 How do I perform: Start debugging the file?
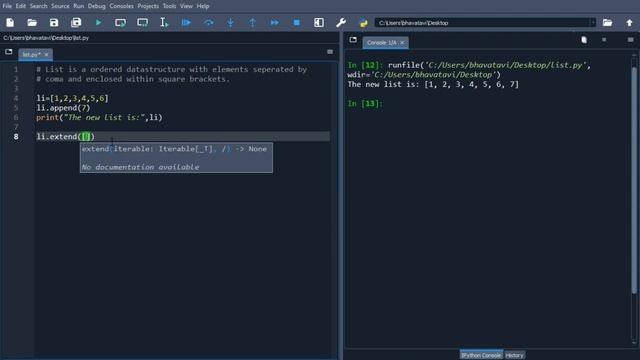tap(186, 23)
